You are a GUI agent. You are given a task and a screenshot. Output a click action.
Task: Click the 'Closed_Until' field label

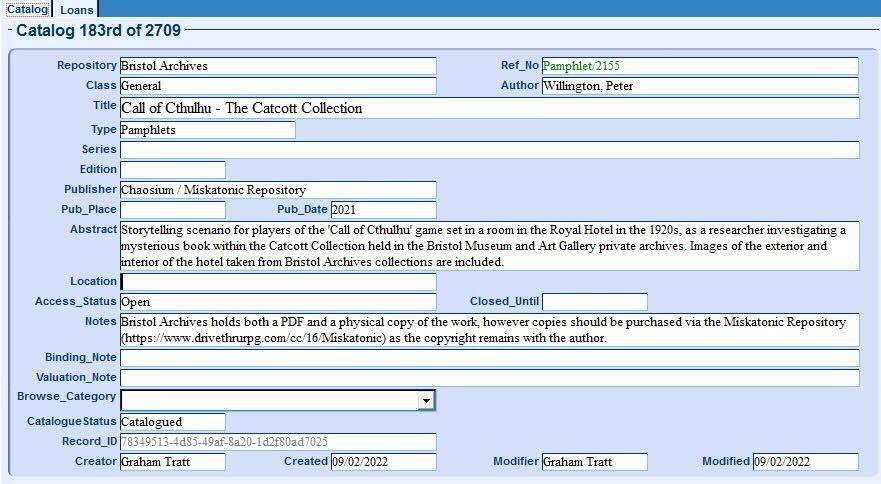click(x=505, y=301)
